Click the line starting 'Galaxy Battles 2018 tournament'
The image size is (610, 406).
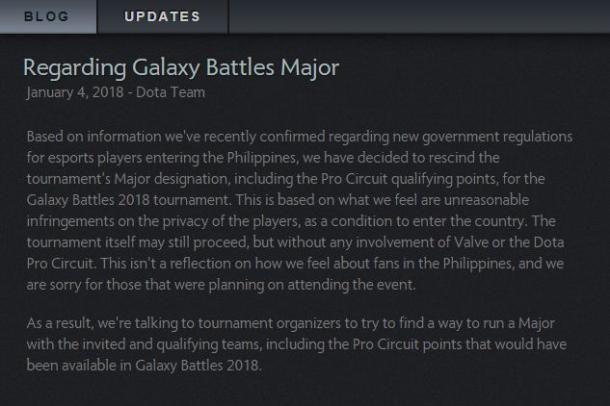[278, 200]
